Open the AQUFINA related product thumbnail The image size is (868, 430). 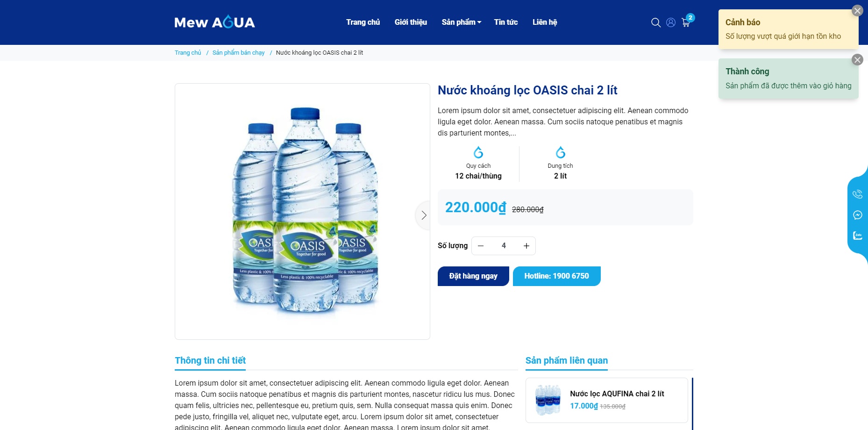548,400
